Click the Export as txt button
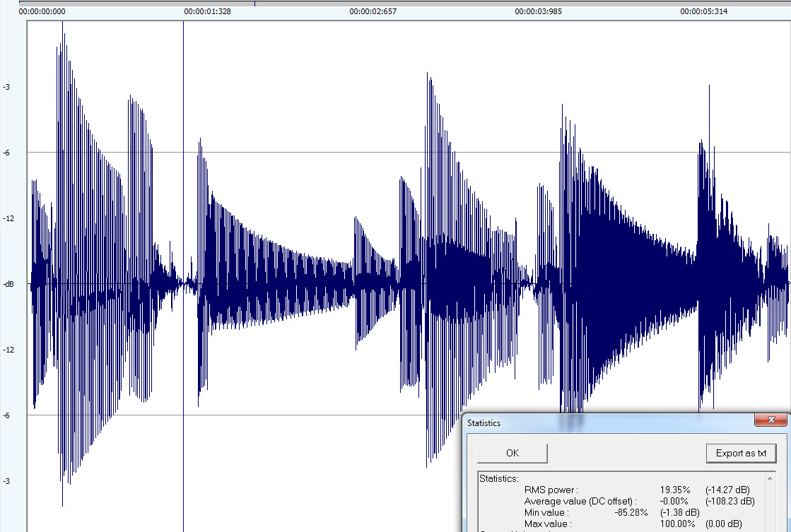The height and width of the screenshot is (532, 791). [x=741, y=453]
